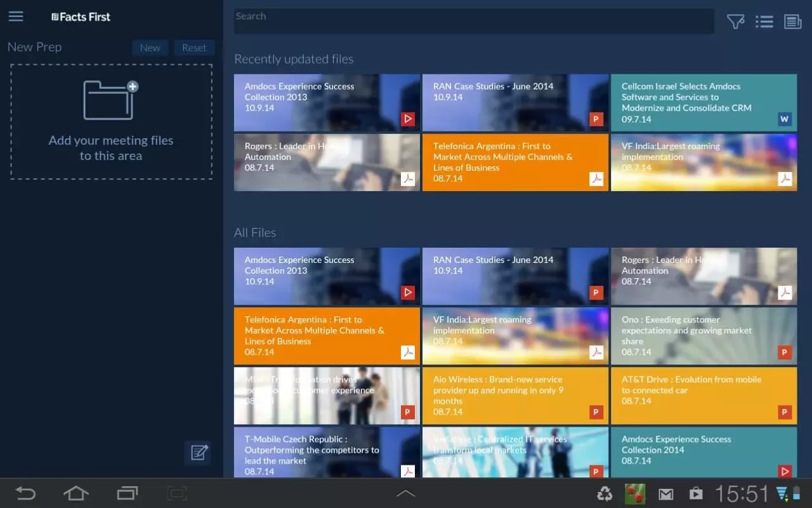Screen dimensions: 812x508
Task: Open Amdocs Experience Success Collection 2014 card
Action: pyautogui.click(x=704, y=452)
